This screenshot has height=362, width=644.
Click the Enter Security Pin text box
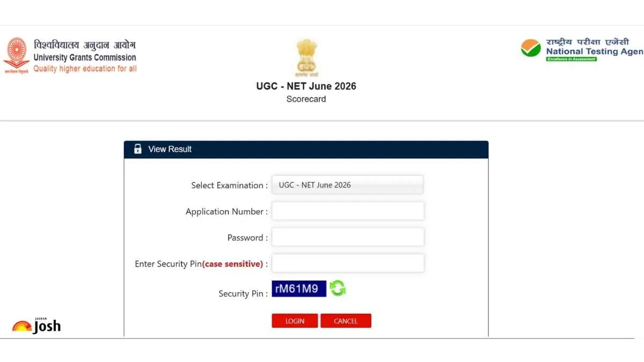pos(348,263)
